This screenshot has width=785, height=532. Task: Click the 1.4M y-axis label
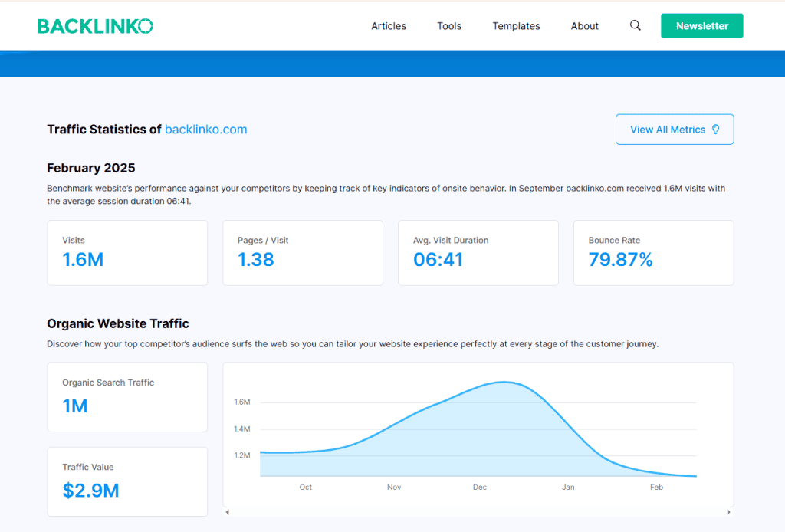point(241,429)
